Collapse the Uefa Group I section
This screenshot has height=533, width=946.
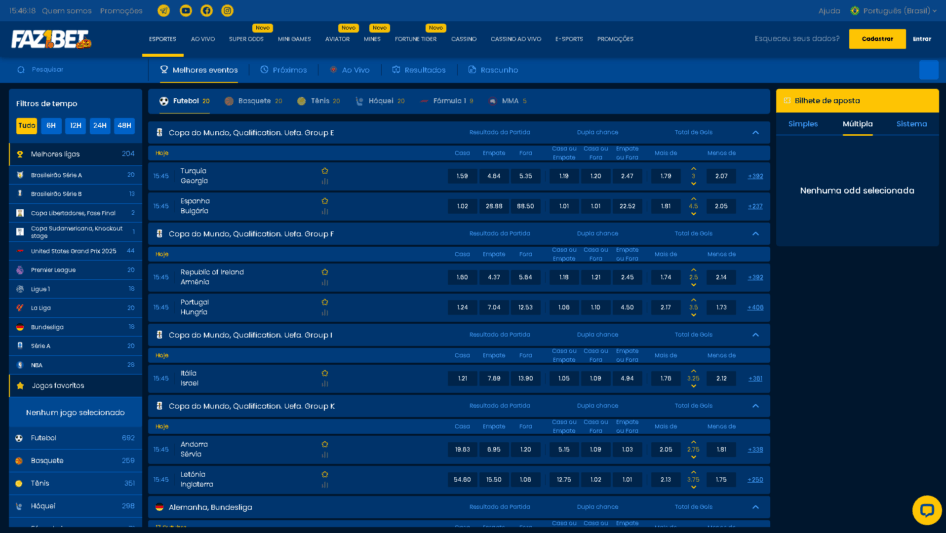pyautogui.click(x=755, y=335)
